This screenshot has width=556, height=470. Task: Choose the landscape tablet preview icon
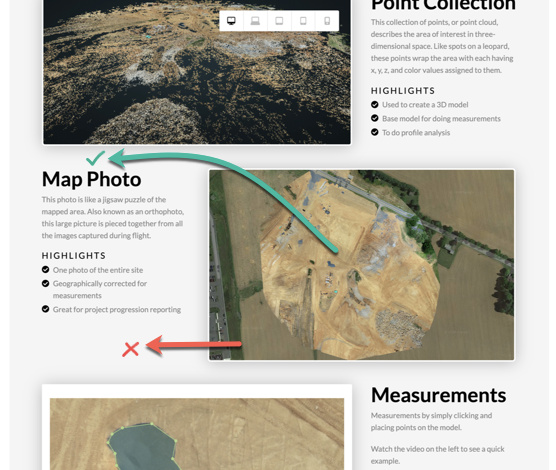tap(279, 21)
